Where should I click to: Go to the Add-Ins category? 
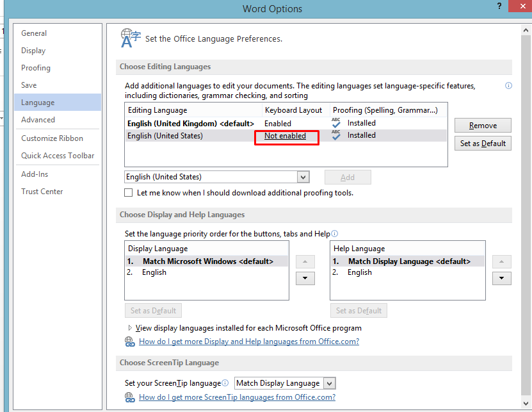58,174
